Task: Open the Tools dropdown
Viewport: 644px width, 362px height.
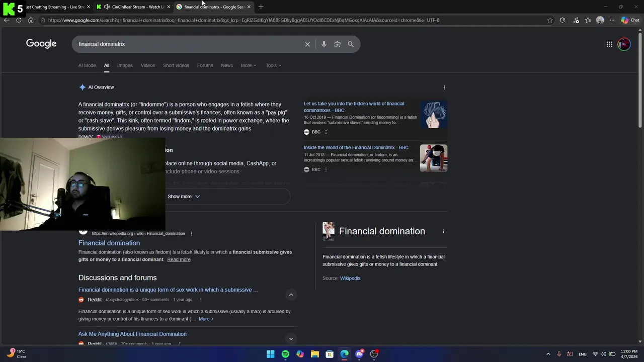Action: 273,65
